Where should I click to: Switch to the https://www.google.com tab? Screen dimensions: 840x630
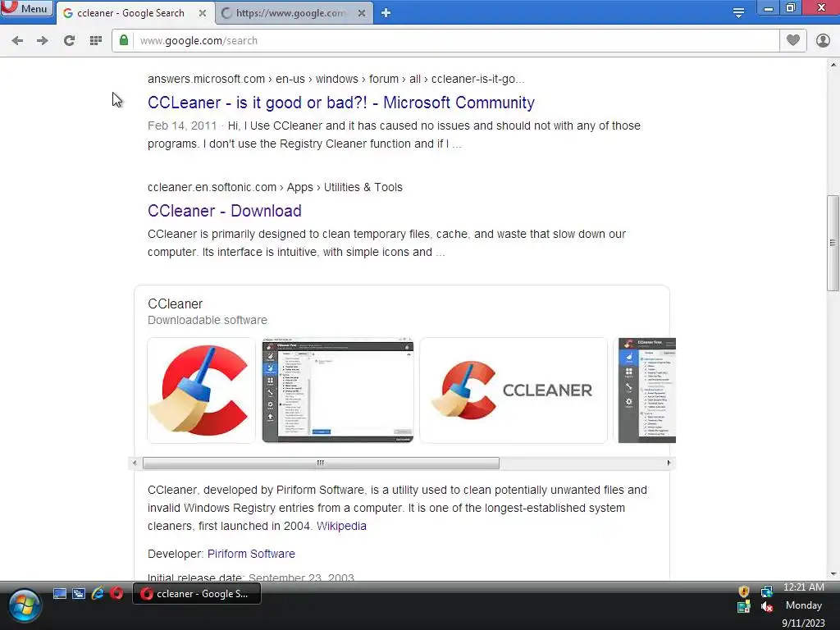(x=290, y=13)
